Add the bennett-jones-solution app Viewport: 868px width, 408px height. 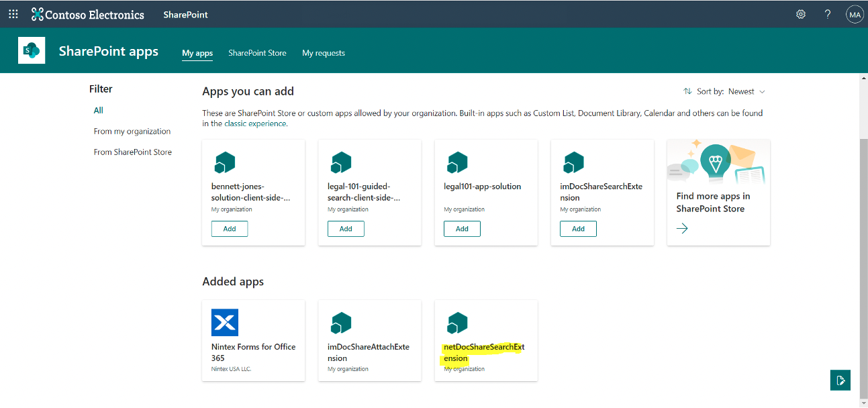tap(230, 229)
